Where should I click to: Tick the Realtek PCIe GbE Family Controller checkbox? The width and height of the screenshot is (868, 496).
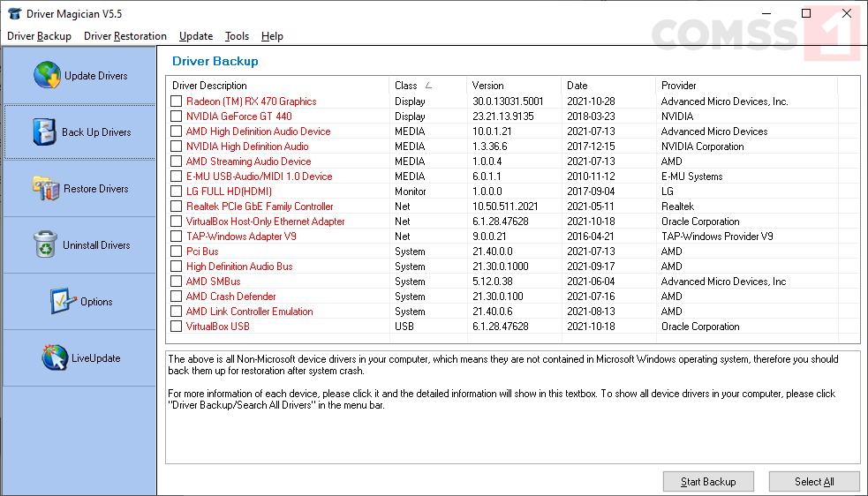coord(176,206)
